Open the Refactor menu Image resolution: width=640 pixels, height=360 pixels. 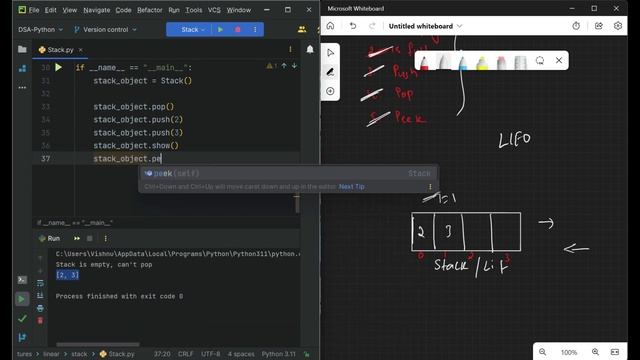point(150,10)
